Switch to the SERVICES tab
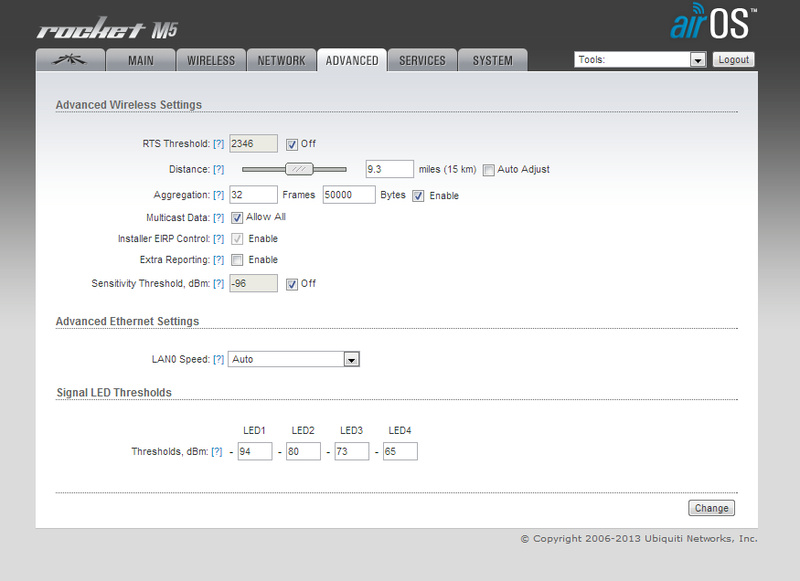The height and width of the screenshot is (581, 800). click(x=422, y=60)
